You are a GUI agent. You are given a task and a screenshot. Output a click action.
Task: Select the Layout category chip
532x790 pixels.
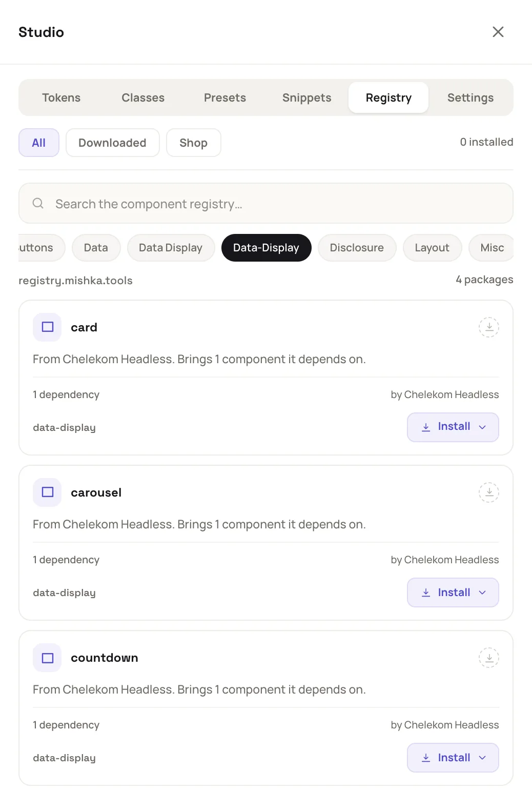coord(432,248)
